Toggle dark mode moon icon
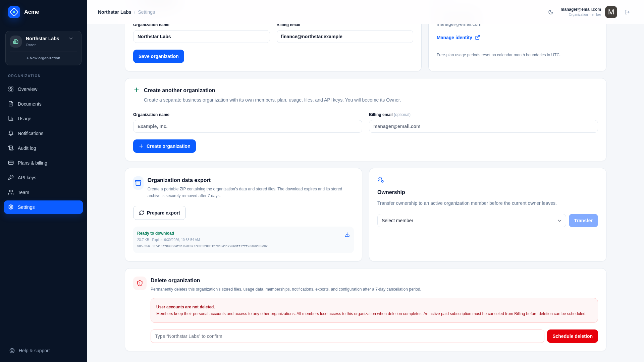644x362 pixels. 551,12
